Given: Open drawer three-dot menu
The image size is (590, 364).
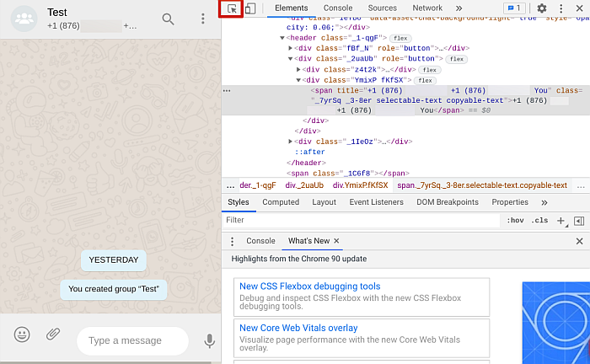Looking at the screenshot, I should (232, 241).
